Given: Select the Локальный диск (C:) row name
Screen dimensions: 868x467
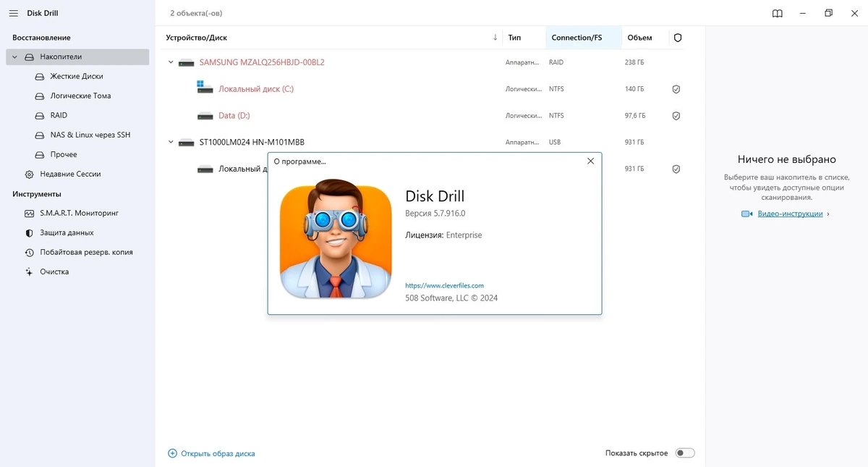Looking at the screenshot, I should [256, 89].
